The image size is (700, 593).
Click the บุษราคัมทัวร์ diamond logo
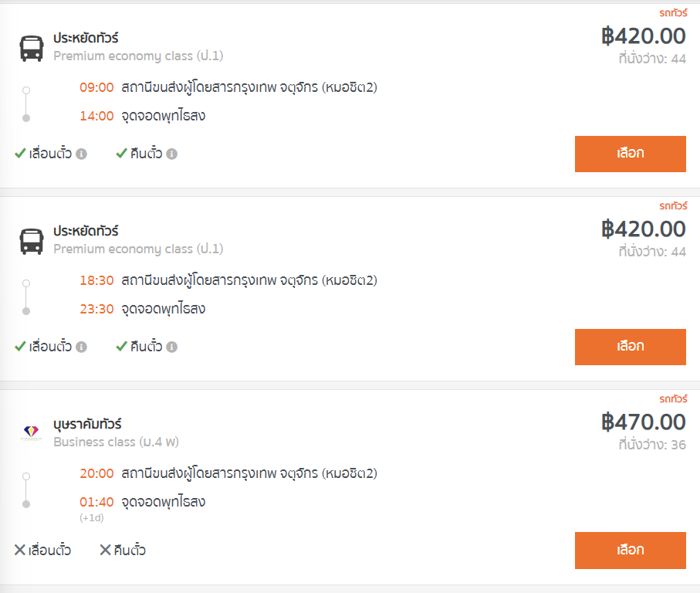coord(31,432)
